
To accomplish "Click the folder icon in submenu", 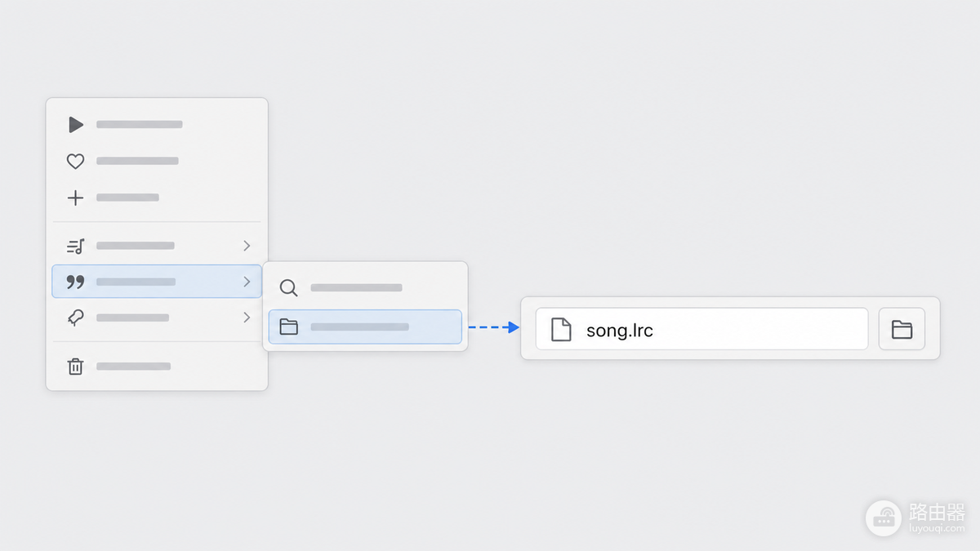I will point(288,327).
